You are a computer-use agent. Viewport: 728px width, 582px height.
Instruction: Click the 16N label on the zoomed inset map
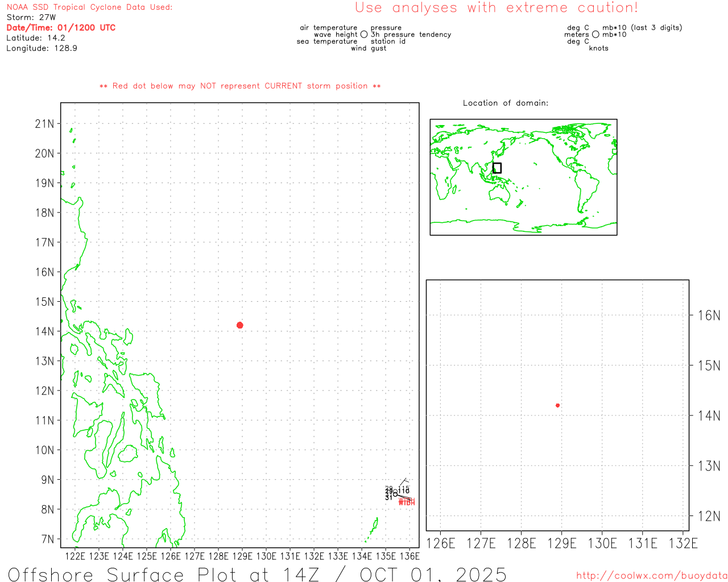(x=709, y=315)
